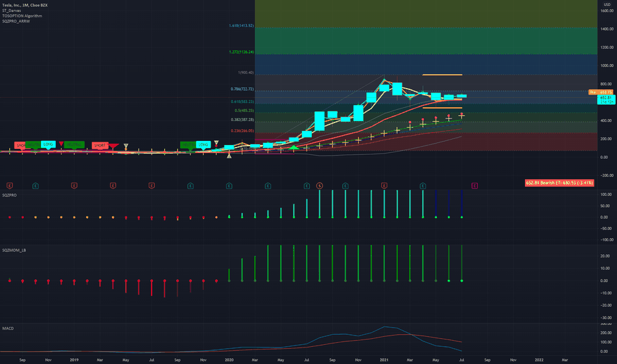Click the red SHORT label near Mar 2019

[x=100, y=146]
